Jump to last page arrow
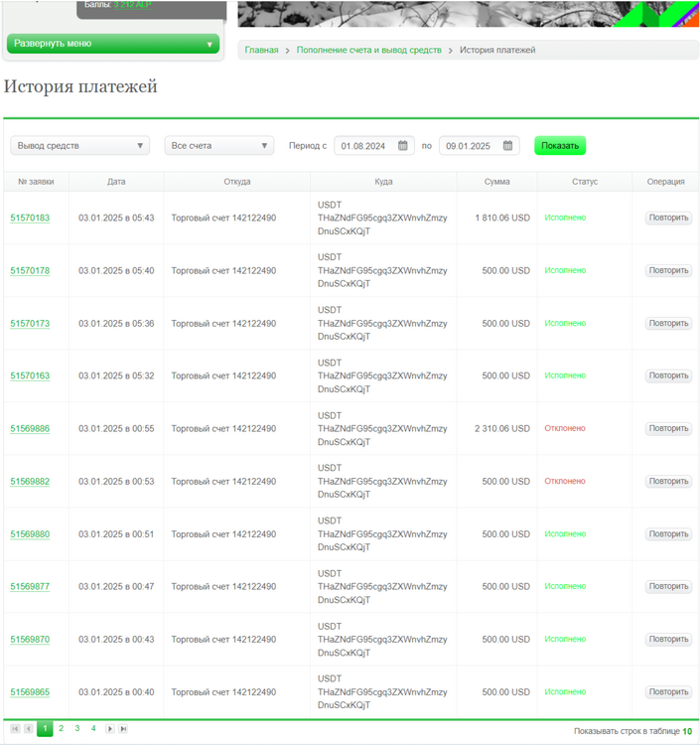This screenshot has width=700, height=745. point(123,728)
